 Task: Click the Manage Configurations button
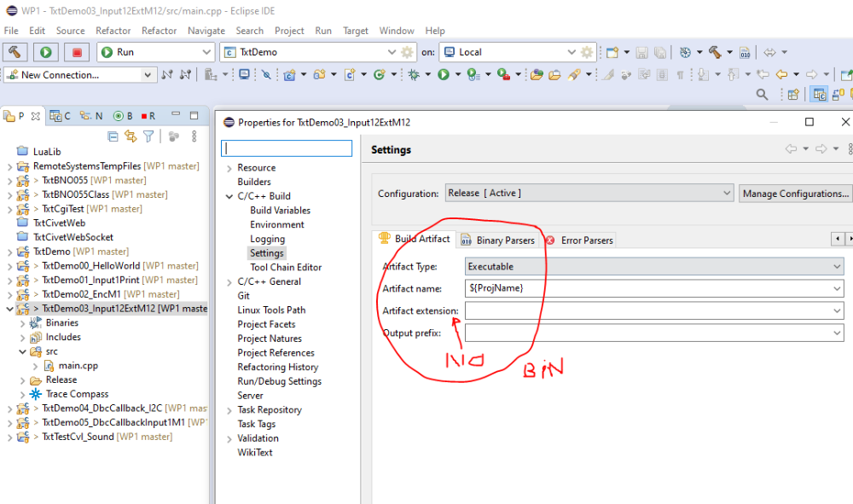click(x=795, y=194)
